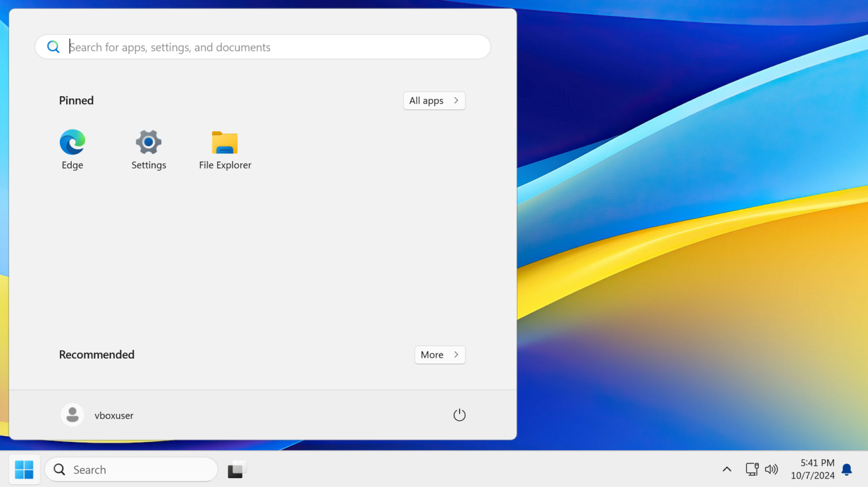
Task: Open the volume control in system tray
Action: 771,469
